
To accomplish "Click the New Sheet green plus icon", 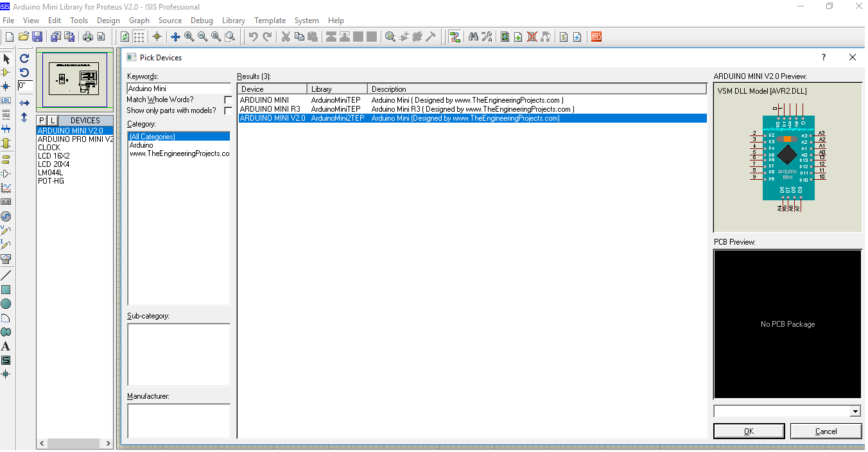I will [x=518, y=37].
